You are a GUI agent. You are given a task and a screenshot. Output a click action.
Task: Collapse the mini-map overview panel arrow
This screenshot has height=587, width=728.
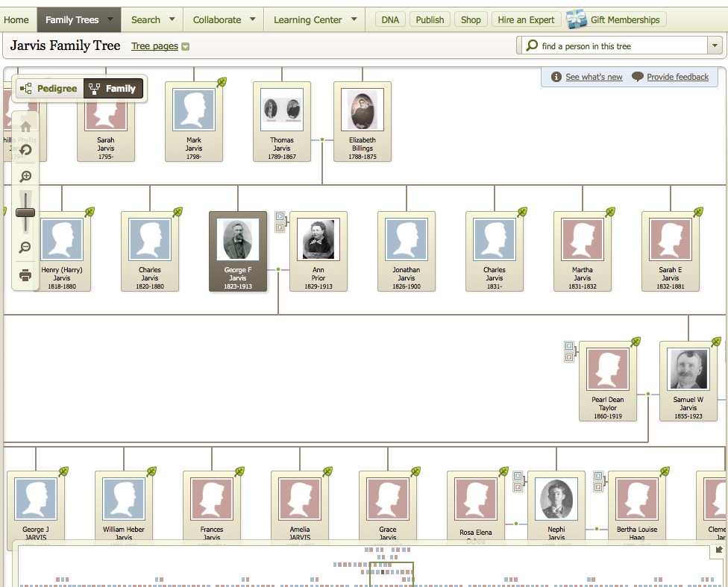tap(719, 550)
